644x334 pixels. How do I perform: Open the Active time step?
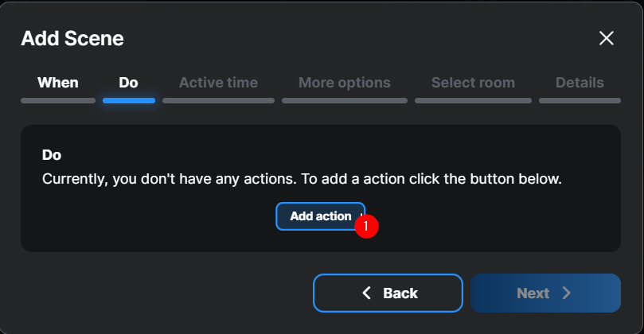click(x=218, y=83)
